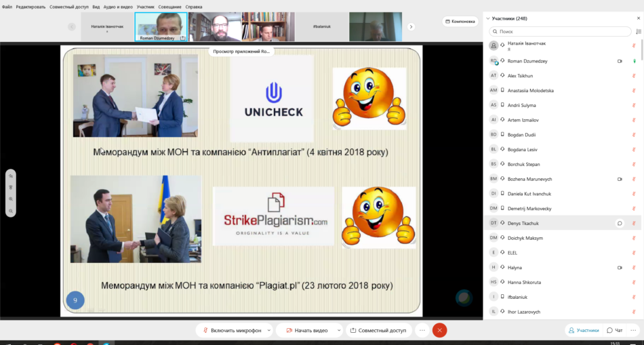
Task: Toggle the Участники panel button
Action: pyautogui.click(x=584, y=330)
